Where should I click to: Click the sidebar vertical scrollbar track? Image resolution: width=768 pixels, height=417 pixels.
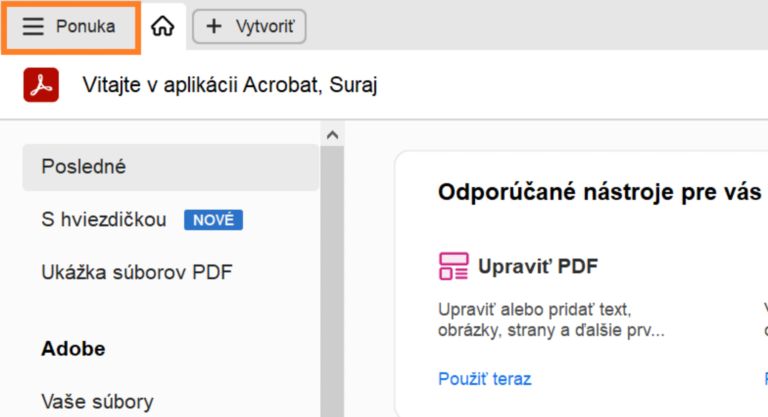tap(333, 282)
